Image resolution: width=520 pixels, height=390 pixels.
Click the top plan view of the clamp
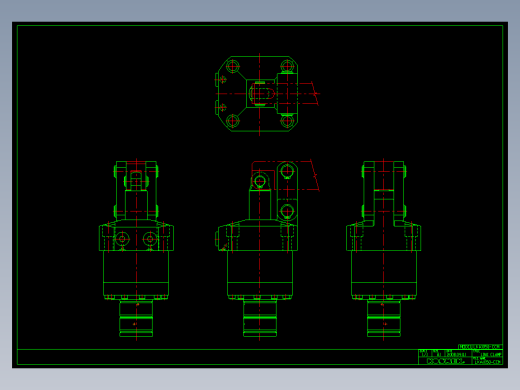(x=267, y=94)
